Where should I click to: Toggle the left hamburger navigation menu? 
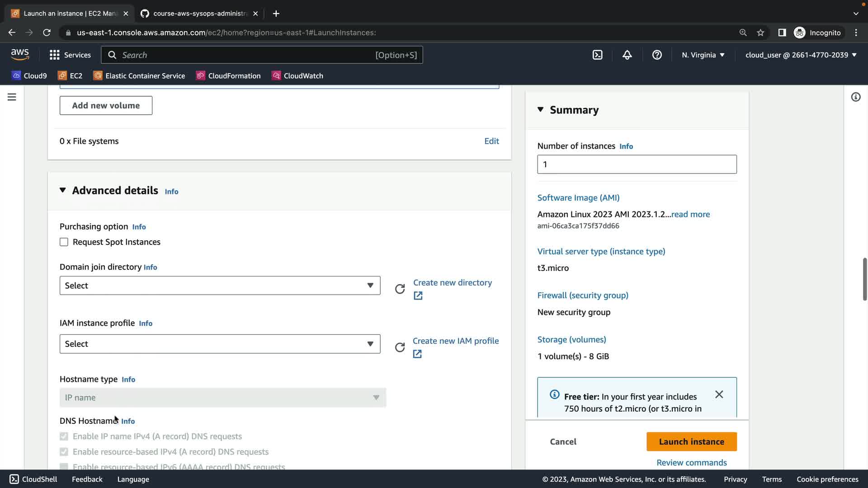[x=12, y=97]
